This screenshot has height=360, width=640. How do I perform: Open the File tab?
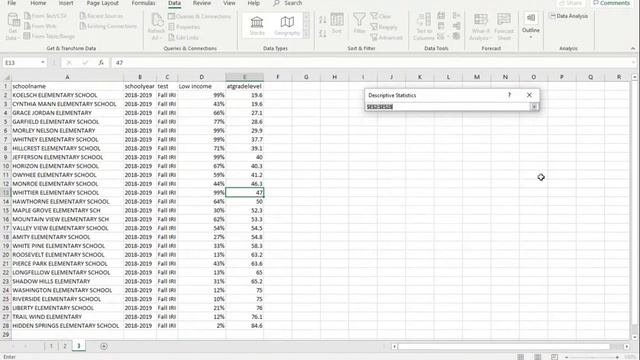12,3
